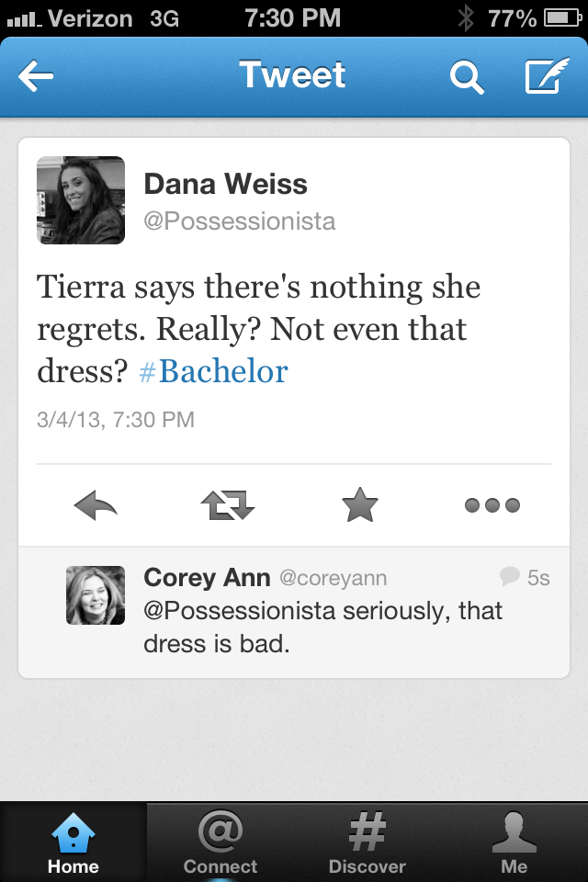Viewport: 588px width, 882px height.
Task: Tap the @coreyann handle
Action: click(x=333, y=578)
